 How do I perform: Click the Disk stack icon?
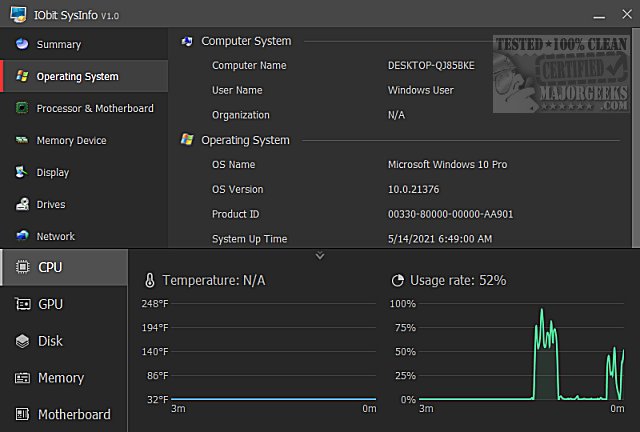coord(22,341)
